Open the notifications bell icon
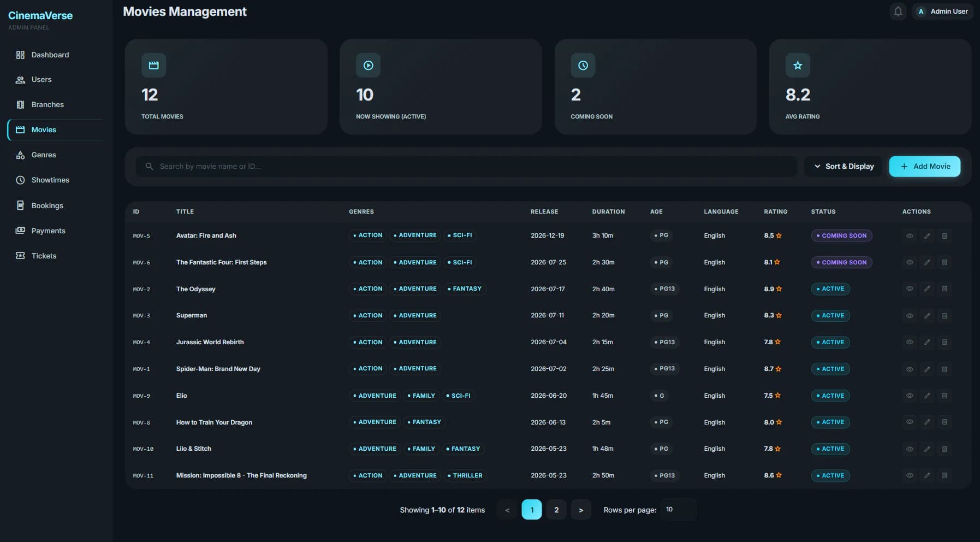 click(898, 11)
